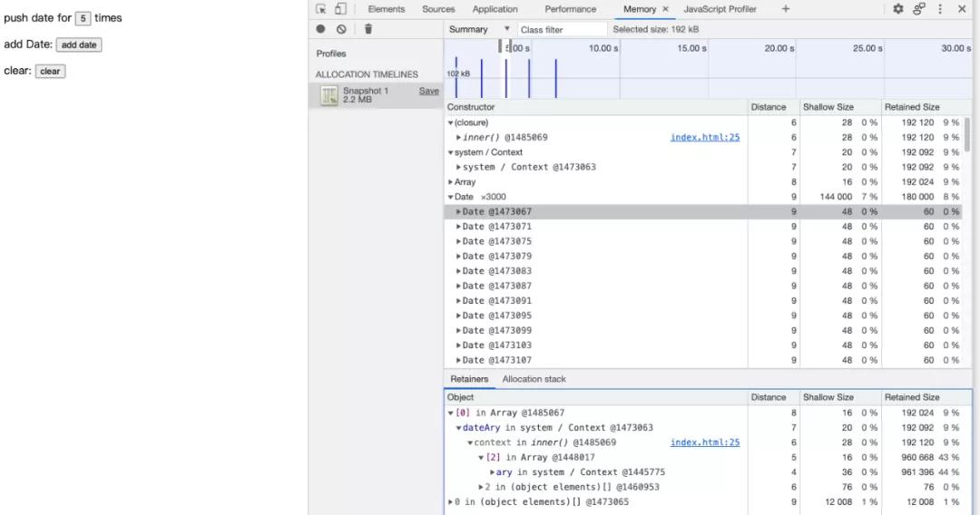This screenshot has width=980, height=515.
Task: Select the Snapshot 1 profile icon
Action: tap(328, 95)
